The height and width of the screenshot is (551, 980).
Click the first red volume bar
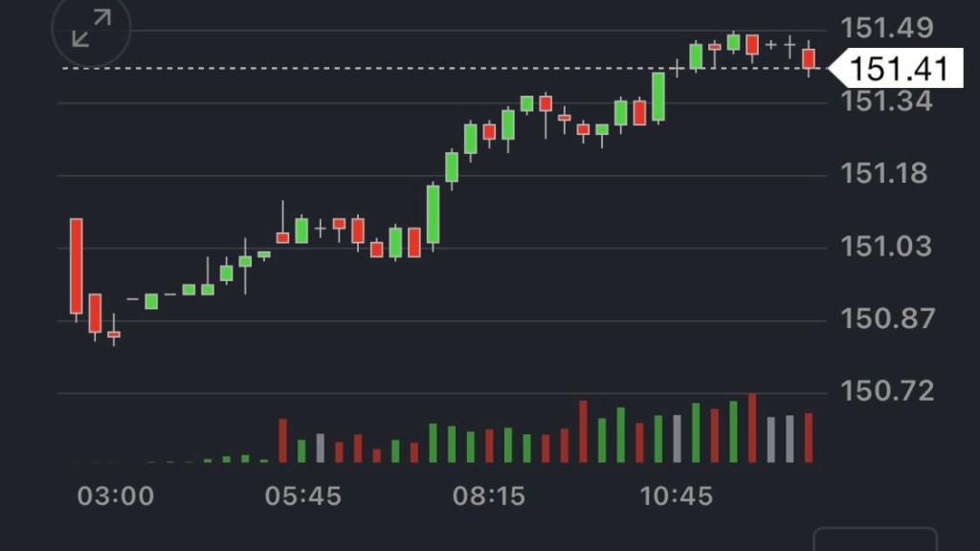click(x=282, y=441)
